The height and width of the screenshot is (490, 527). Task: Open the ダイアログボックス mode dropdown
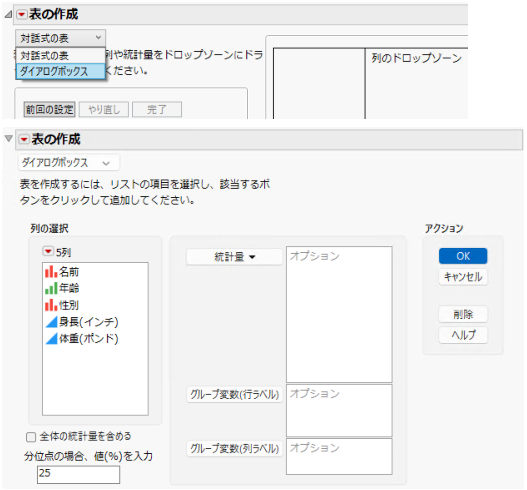(69, 163)
